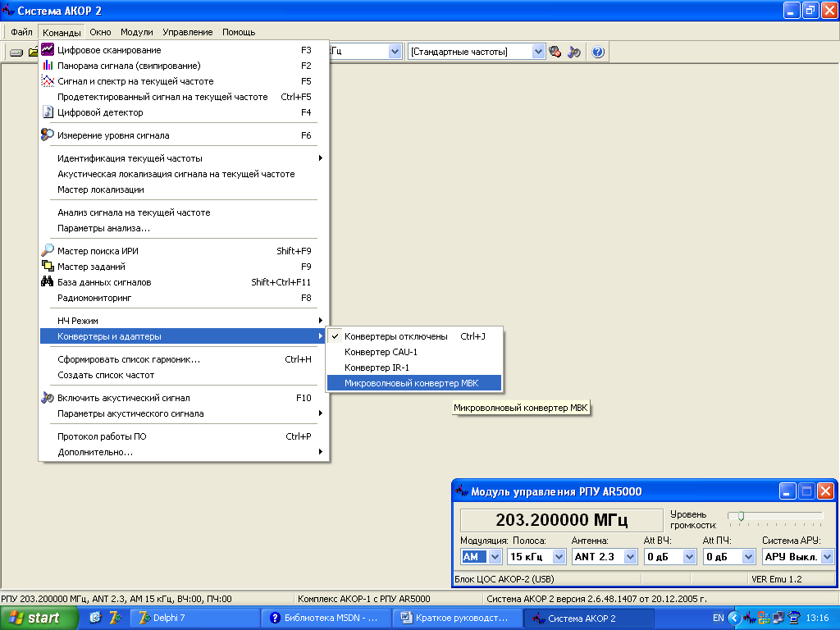The height and width of the screenshot is (630, 840).
Task: Open the Антенна ANT 2.3 dropdown
Action: pyautogui.click(x=631, y=557)
